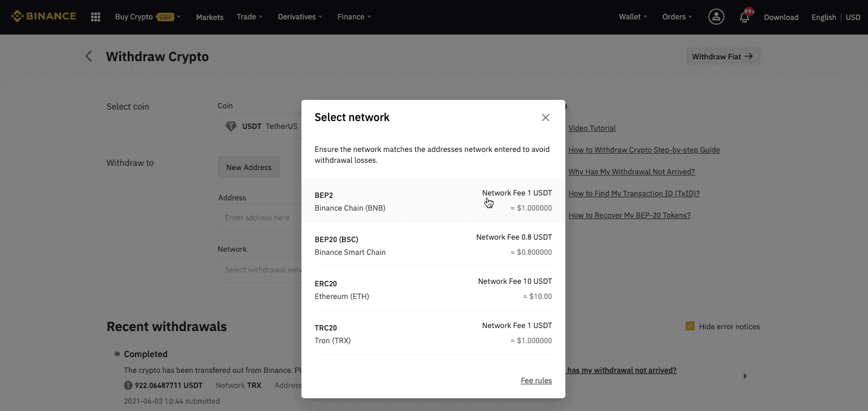Click 'has my withdrawal not arrived?' link
Screen dimensions: 868x411
pos(621,370)
